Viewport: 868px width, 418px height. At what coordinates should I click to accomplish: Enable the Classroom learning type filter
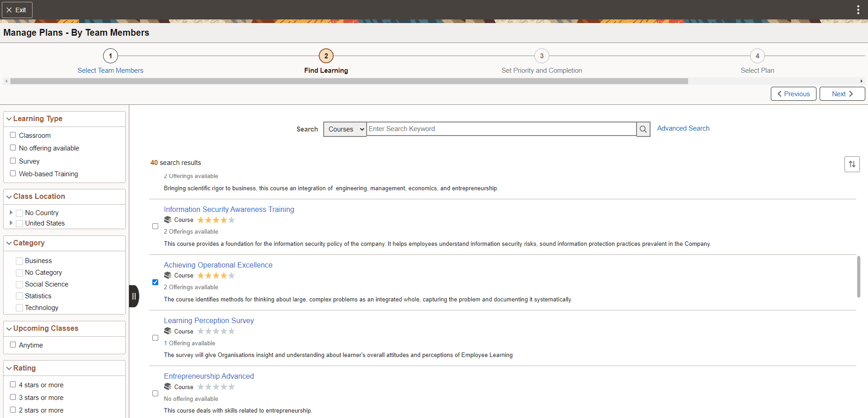13,135
